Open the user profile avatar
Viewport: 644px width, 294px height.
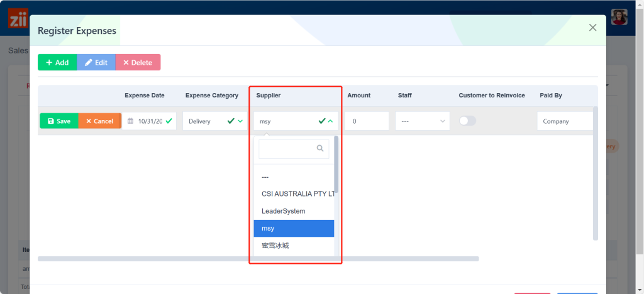click(619, 17)
